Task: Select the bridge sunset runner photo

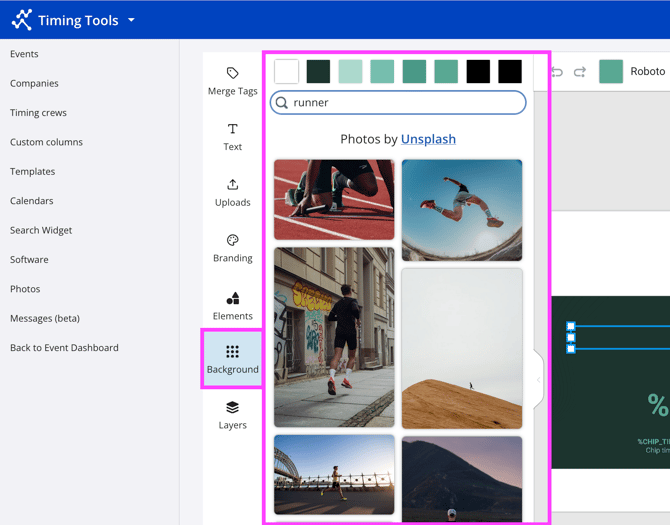Action: [x=334, y=475]
